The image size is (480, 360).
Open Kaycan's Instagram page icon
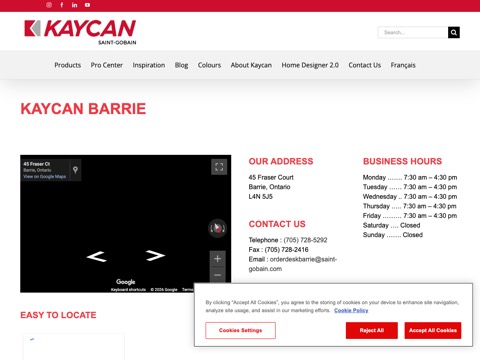[x=49, y=5]
